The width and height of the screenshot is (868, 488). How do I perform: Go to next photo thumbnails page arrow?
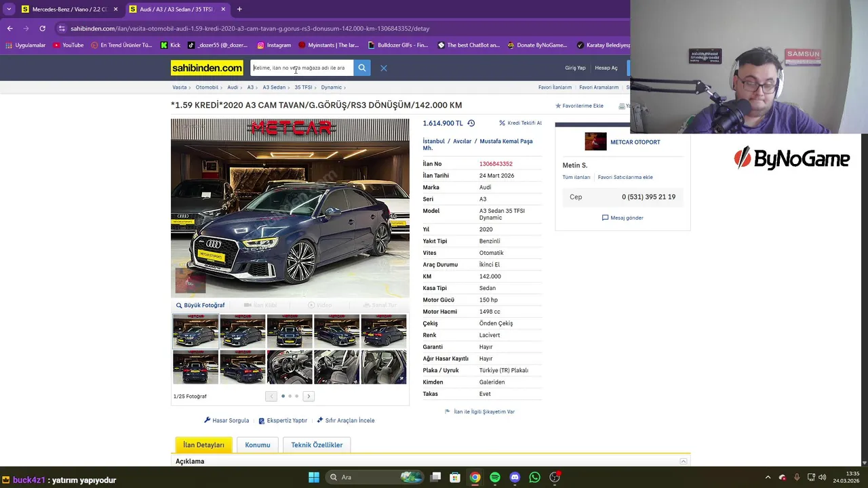309,396
